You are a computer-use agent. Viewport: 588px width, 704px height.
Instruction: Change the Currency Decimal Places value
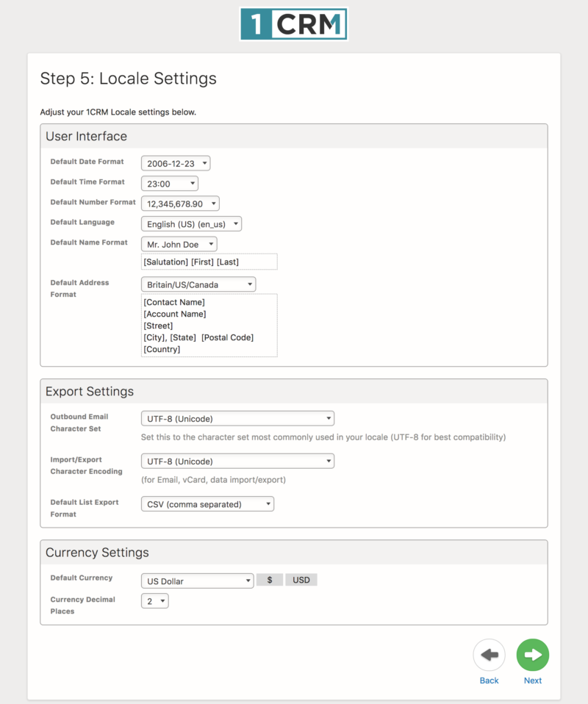tap(154, 600)
